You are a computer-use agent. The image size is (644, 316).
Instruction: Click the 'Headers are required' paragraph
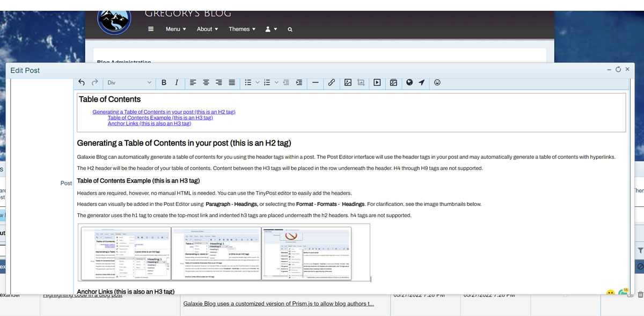coord(214,193)
